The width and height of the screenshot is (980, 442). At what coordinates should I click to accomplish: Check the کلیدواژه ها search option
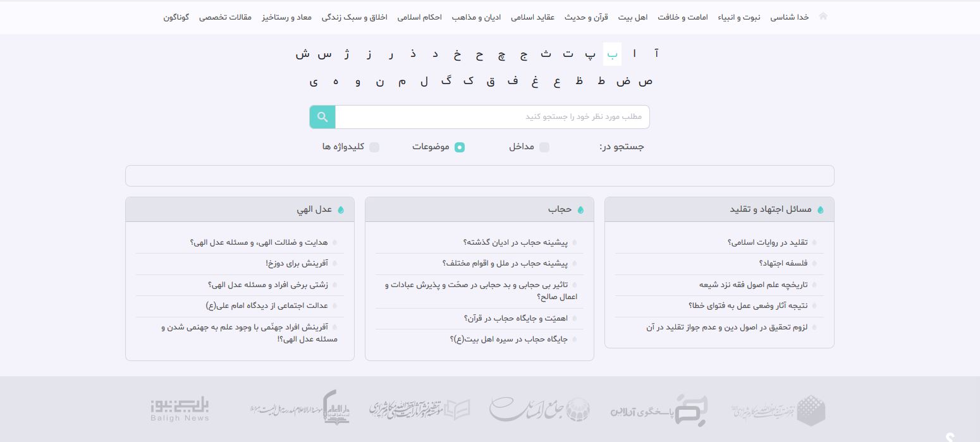(374, 147)
